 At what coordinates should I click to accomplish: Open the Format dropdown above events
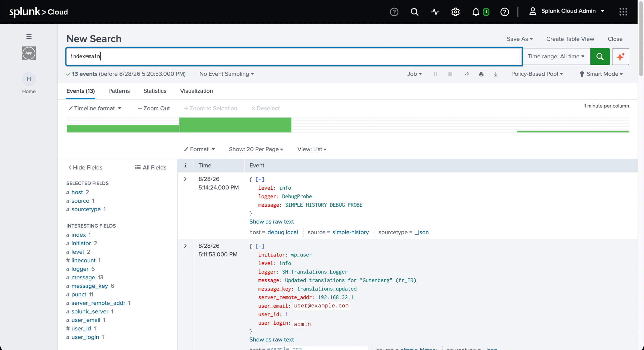[199, 149]
